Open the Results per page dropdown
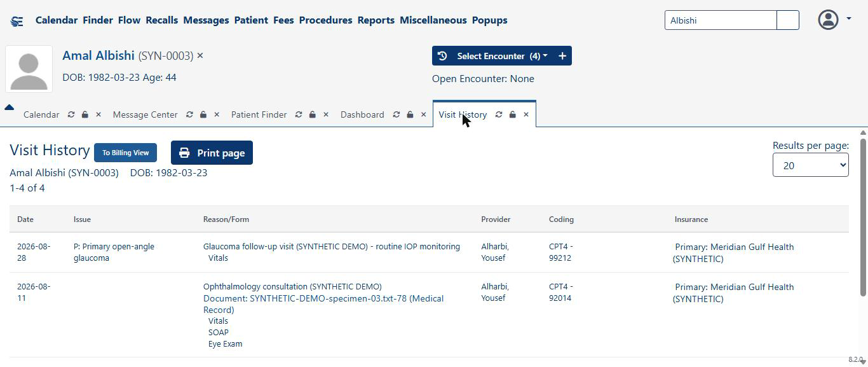Viewport: 868px width, 367px height. pyautogui.click(x=811, y=165)
